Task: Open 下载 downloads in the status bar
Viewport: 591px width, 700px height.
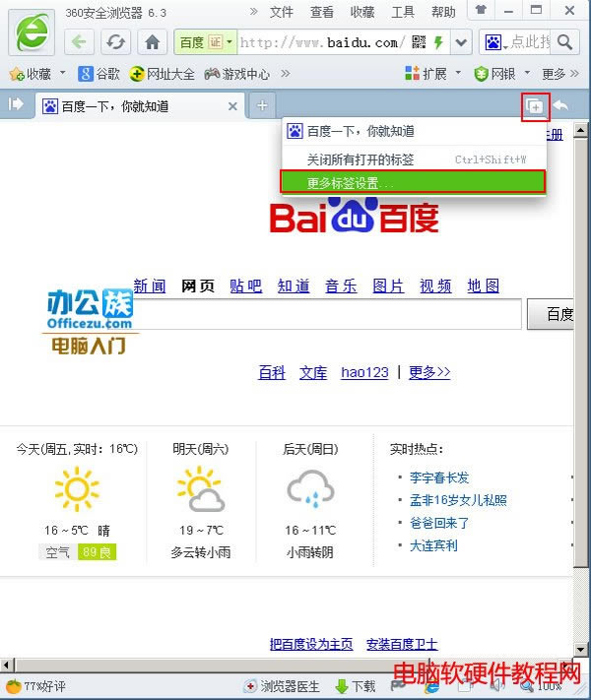Action: 356,686
